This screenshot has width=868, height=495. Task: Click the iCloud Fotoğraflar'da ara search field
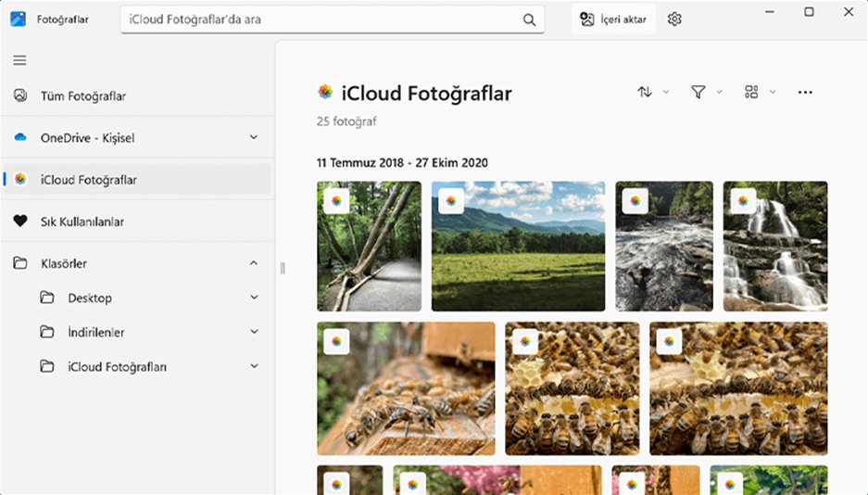[333, 19]
